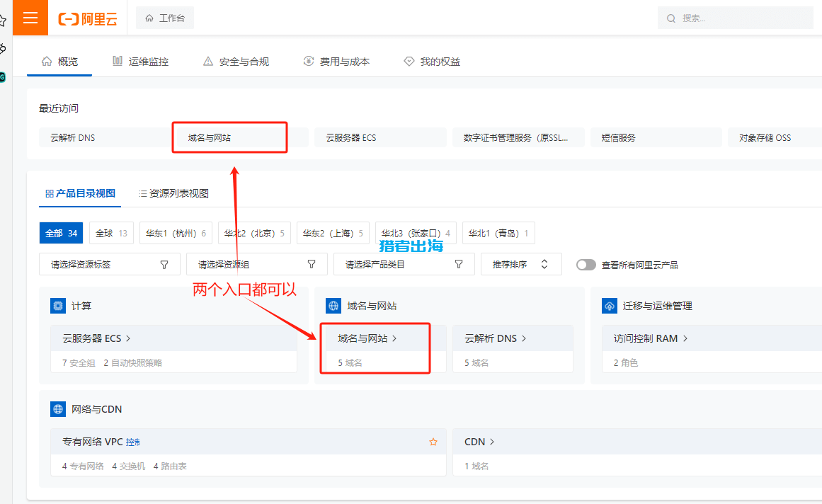Filter by 全球 13 region
822x504 pixels.
click(112, 233)
